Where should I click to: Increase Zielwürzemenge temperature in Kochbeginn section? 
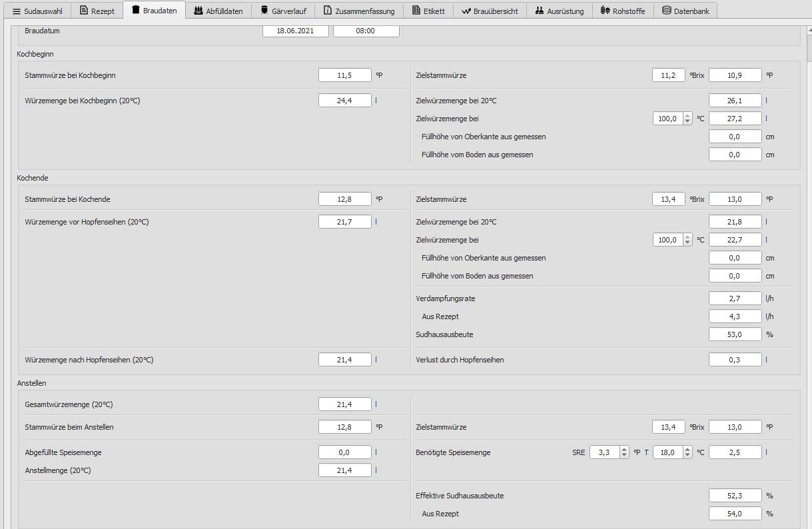(688, 116)
